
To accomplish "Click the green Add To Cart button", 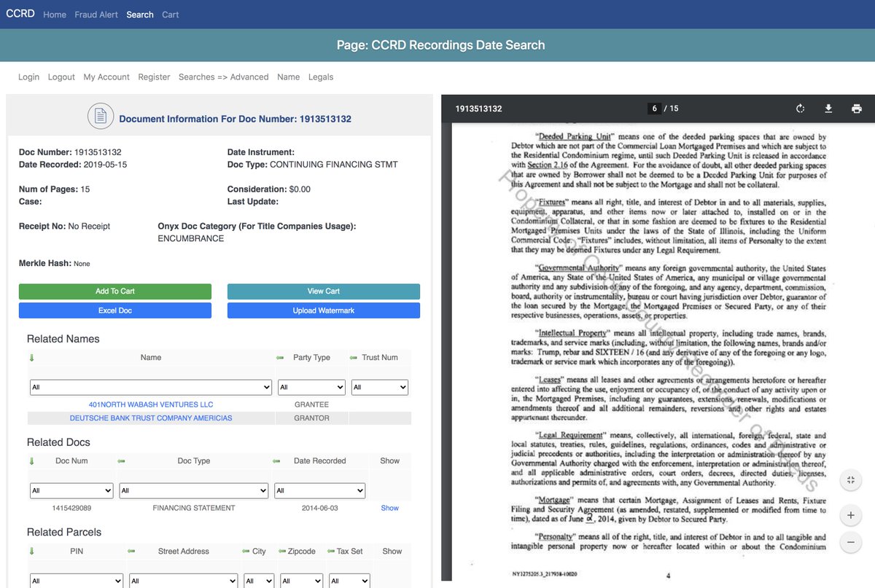I will pos(115,291).
